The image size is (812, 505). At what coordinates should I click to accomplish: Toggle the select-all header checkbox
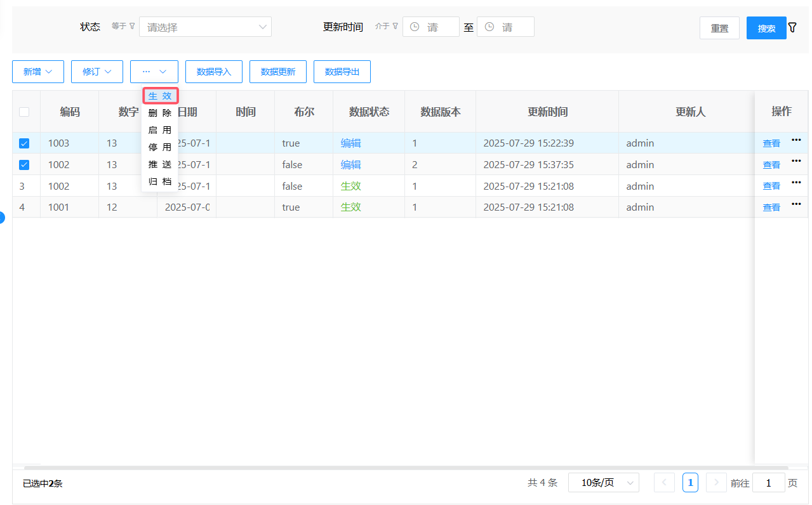(x=24, y=112)
